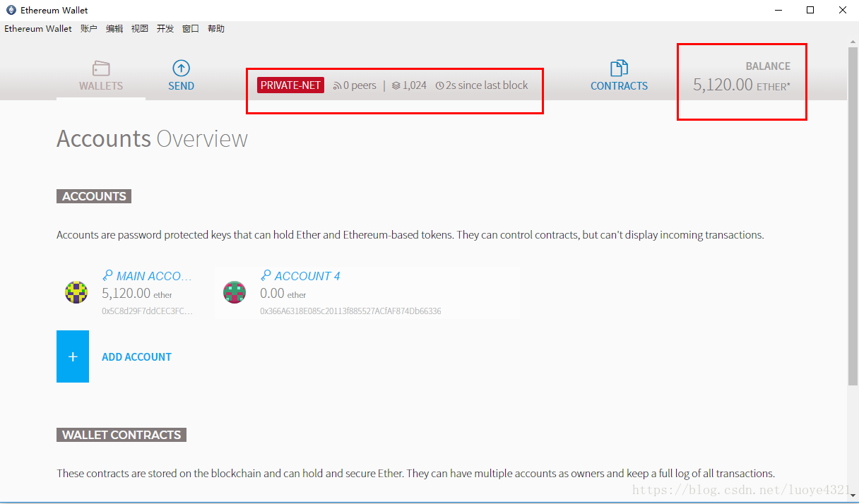
Task: Click the Contracts documents icon
Action: 619,68
